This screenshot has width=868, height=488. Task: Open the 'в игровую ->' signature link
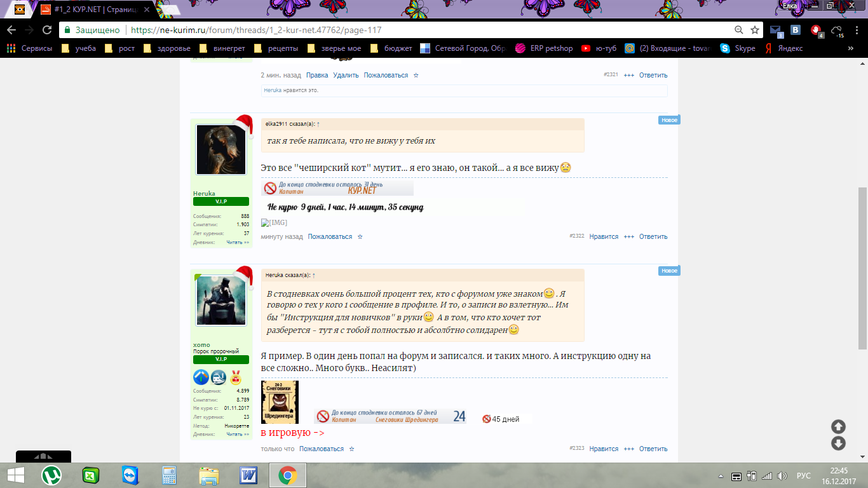coord(292,433)
